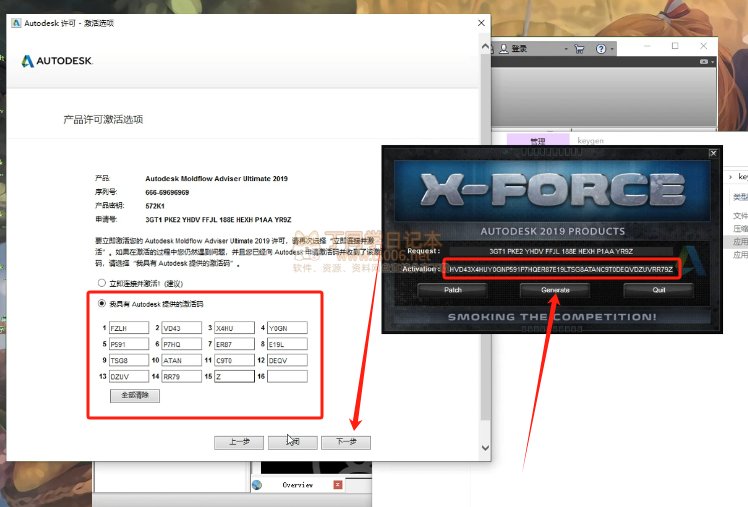Image resolution: width=748 pixels, height=507 pixels.
Task: Click the 关闭 close button in the Autodesk dialog
Action: pyautogui.click(x=292, y=442)
